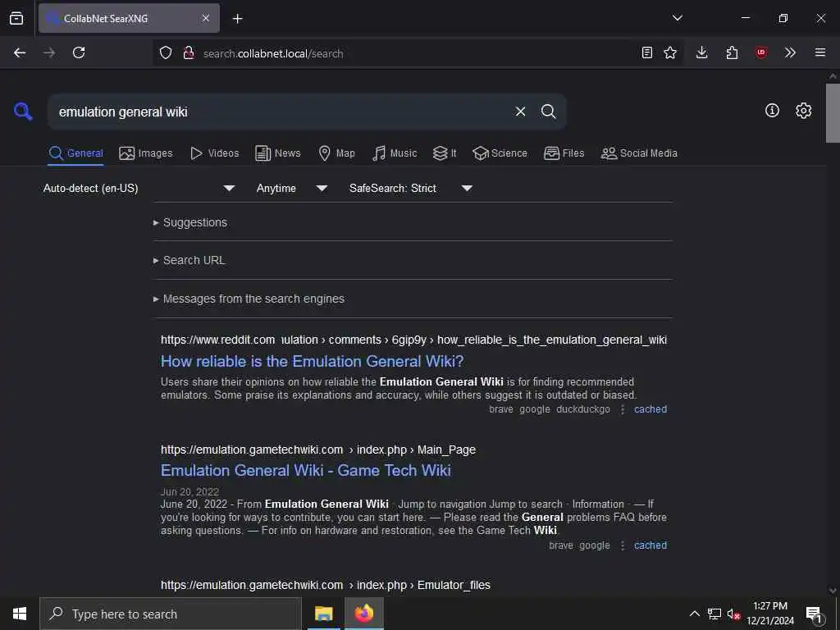Image resolution: width=840 pixels, height=630 pixels.
Task: Open more options dots on reddit result
Action: (623, 409)
